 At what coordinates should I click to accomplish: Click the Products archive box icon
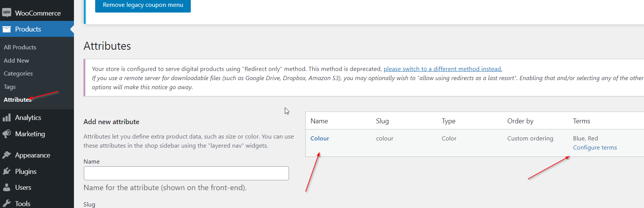[x=6, y=29]
